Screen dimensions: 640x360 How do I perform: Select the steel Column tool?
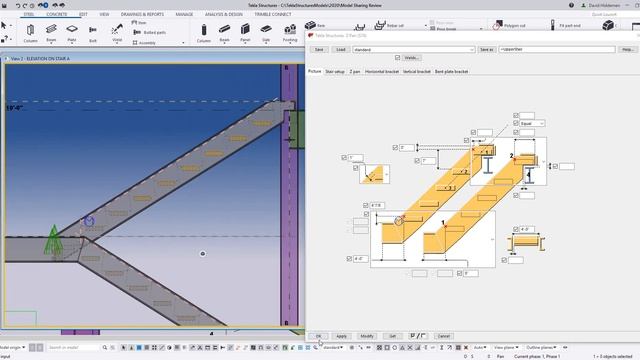pos(30,33)
